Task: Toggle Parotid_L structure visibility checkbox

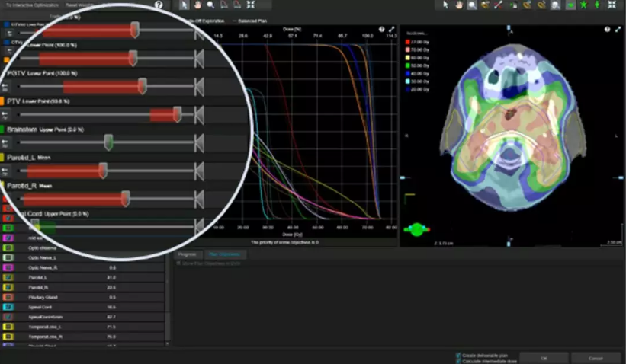Action: [x=9, y=277]
